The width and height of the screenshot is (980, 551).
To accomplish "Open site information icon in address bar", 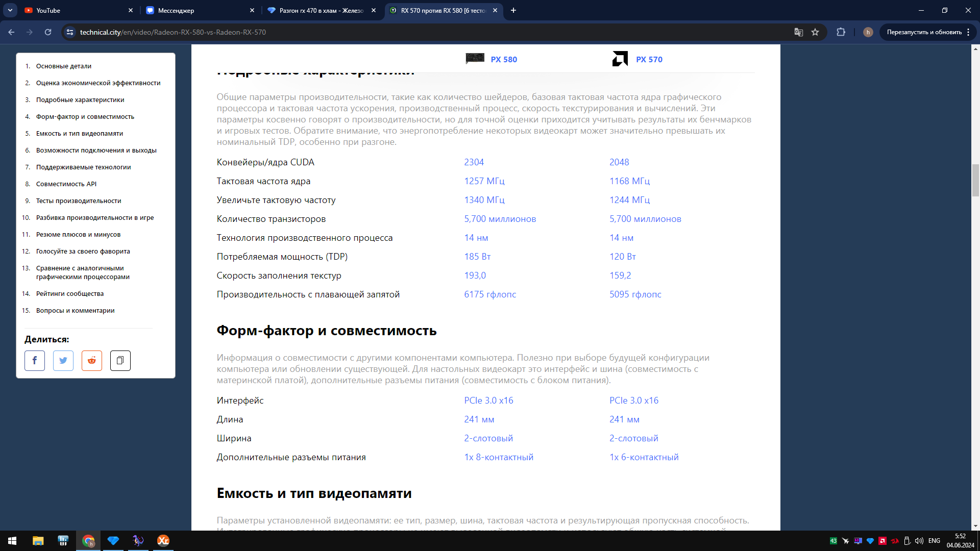I will click(70, 32).
